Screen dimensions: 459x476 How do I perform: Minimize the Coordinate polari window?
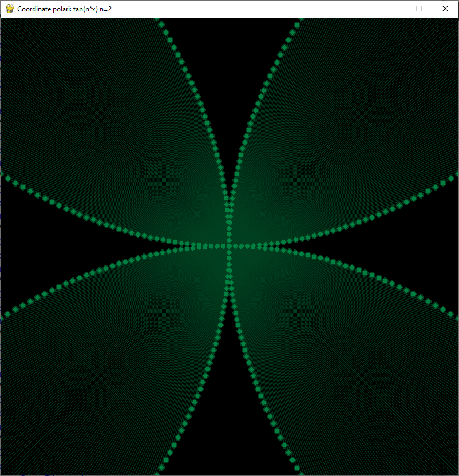tap(393, 9)
